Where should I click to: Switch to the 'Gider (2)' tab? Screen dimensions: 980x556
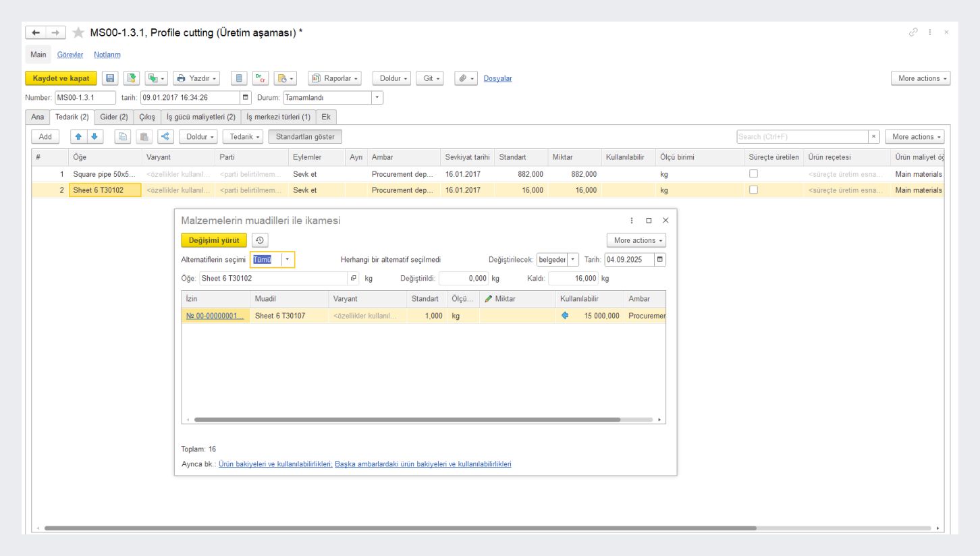coord(114,117)
